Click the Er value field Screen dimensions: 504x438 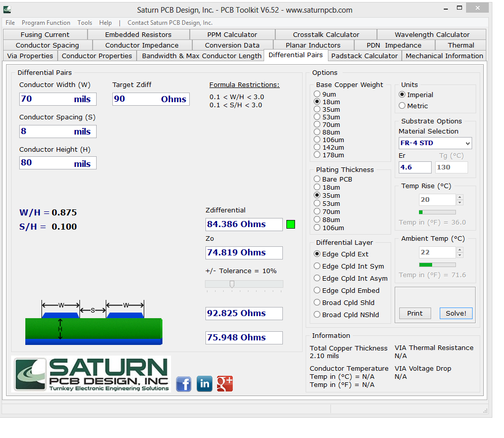click(415, 167)
